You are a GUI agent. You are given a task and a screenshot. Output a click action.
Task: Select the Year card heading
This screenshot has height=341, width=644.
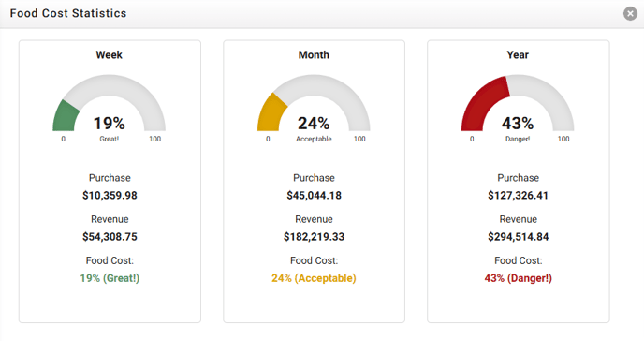pyautogui.click(x=518, y=54)
